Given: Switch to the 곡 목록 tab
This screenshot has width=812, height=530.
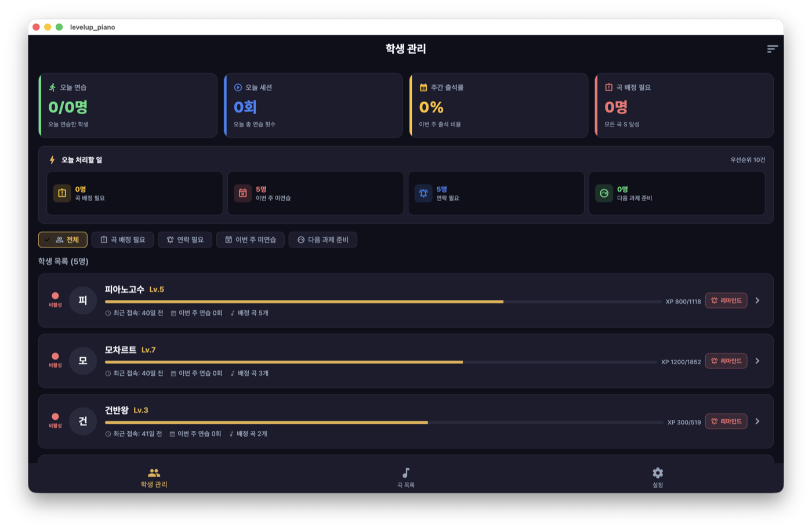Looking at the screenshot, I should (x=406, y=478).
